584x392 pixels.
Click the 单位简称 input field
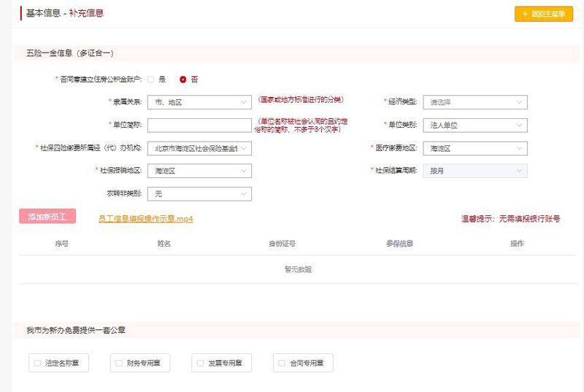click(x=199, y=125)
